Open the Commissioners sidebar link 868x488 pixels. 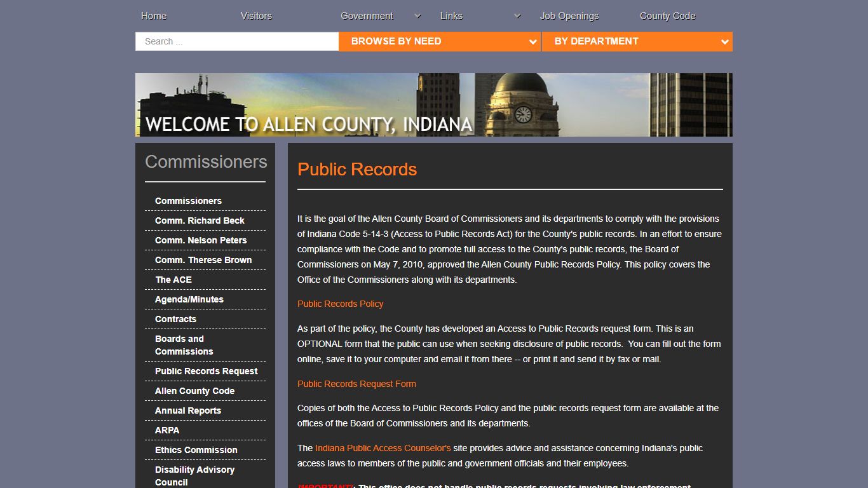click(188, 201)
